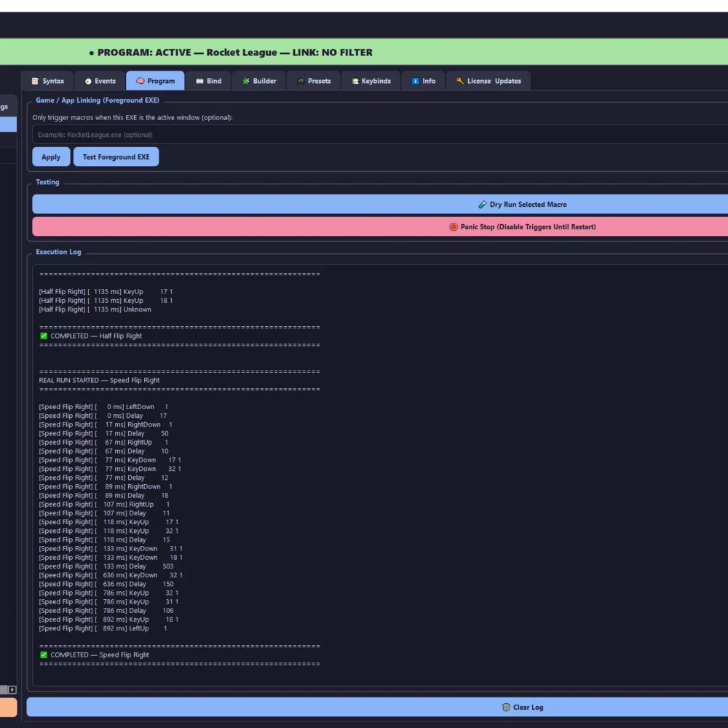
Task: Click 'COMPLETED — Half Flip Right' log line
Action: tap(95, 336)
